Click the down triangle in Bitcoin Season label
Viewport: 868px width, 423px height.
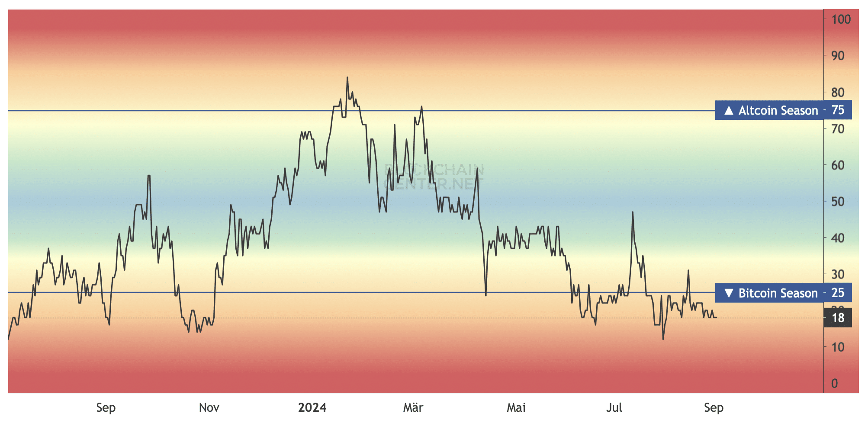point(729,293)
